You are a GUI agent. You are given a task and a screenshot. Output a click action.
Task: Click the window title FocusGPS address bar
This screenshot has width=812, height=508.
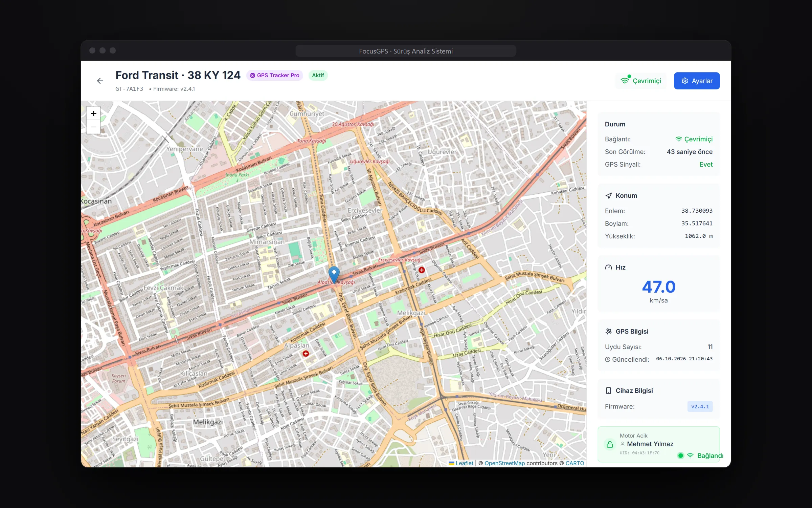pyautogui.click(x=406, y=51)
